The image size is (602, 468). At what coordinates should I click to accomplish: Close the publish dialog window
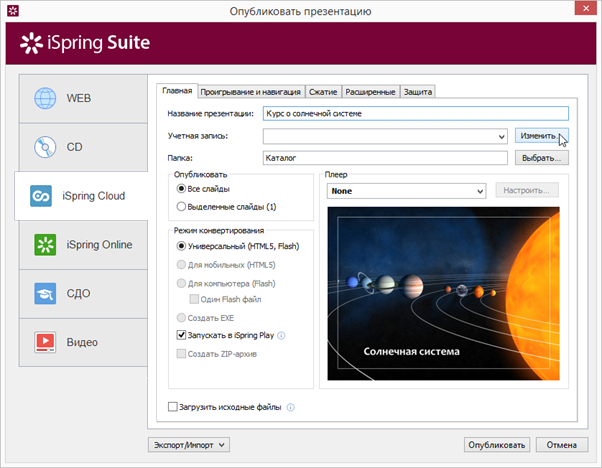click(585, 8)
